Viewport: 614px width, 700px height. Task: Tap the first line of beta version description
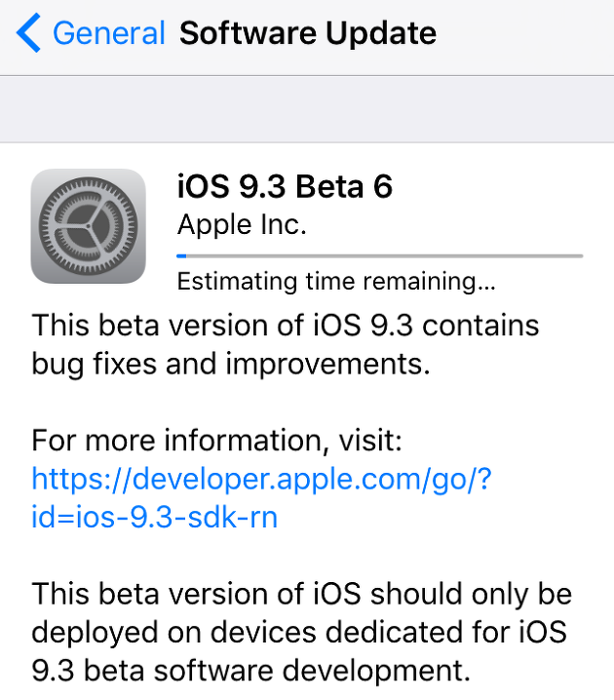[286, 325]
